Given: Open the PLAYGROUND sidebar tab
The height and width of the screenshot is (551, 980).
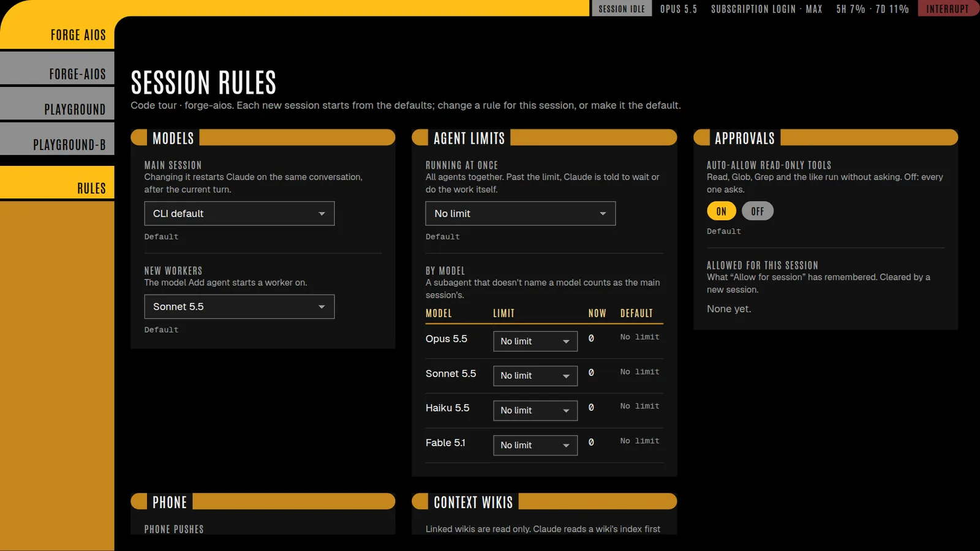Looking at the screenshot, I should [57, 103].
